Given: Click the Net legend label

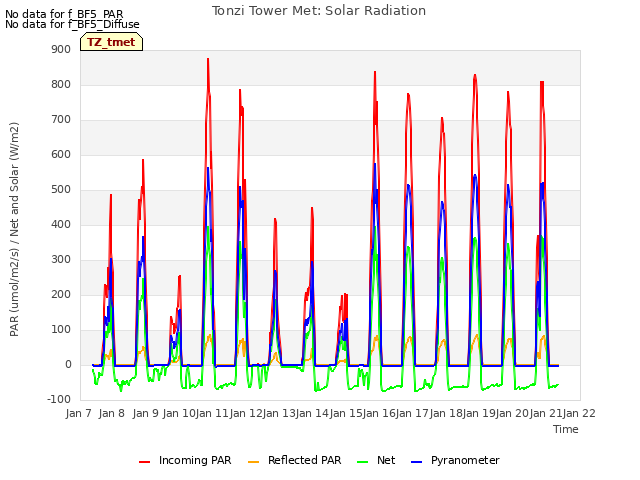Looking at the screenshot, I should (x=386, y=460).
